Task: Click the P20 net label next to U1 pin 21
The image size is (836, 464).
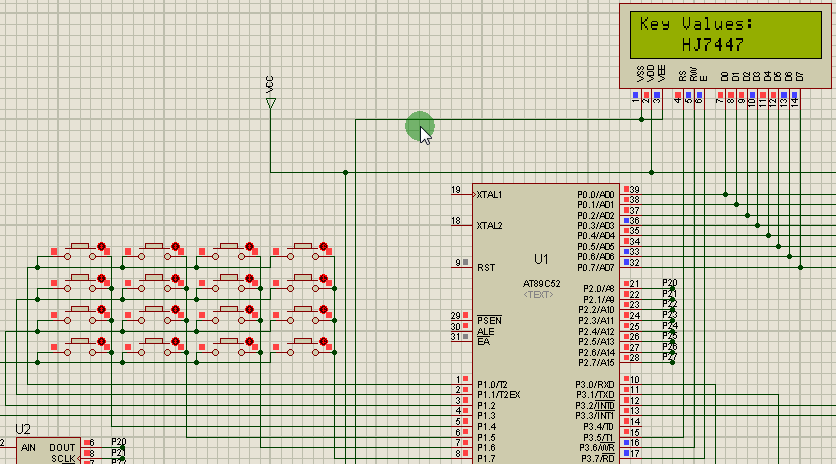Action: 670,283
